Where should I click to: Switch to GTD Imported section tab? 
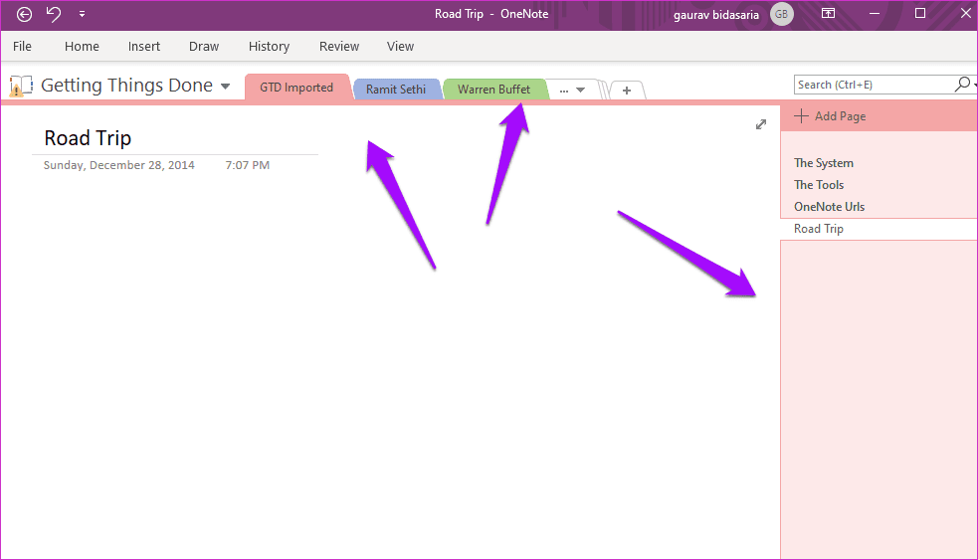point(296,88)
